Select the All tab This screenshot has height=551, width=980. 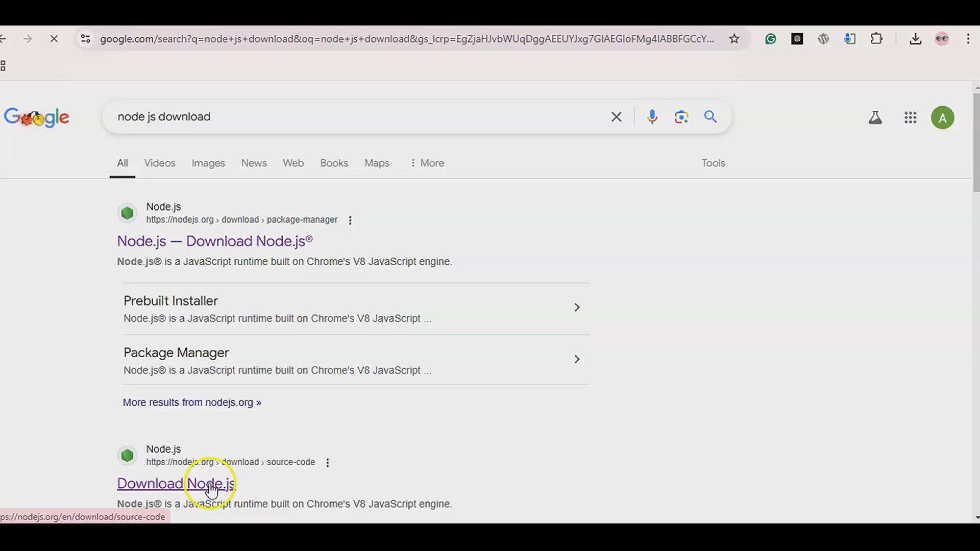click(x=122, y=163)
